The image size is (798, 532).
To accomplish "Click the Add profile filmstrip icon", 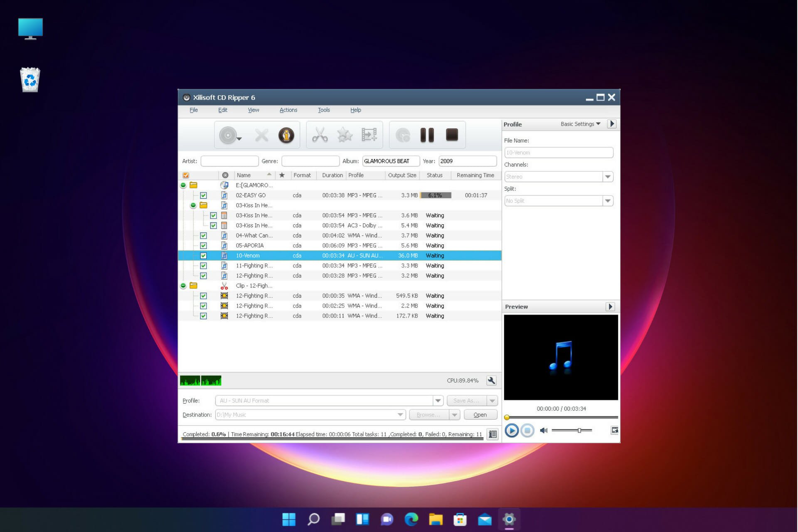I will (x=369, y=135).
